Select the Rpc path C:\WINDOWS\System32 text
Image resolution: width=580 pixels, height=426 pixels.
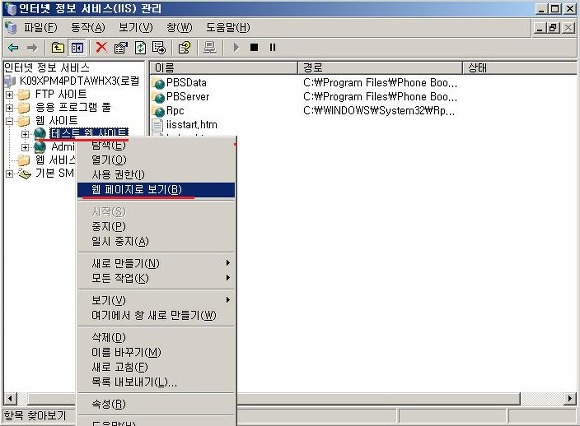(x=379, y=111)
